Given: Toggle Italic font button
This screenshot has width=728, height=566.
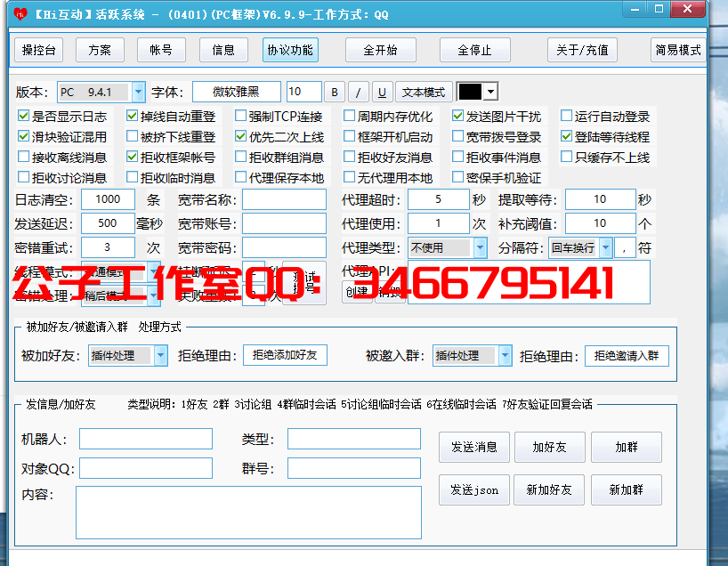Looking at the screenshot, I should click(x=358, y=92).
